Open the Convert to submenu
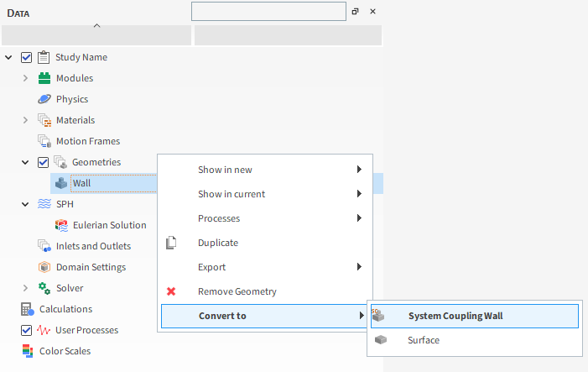This screenshot has height=372, width=588. [265, 316]
